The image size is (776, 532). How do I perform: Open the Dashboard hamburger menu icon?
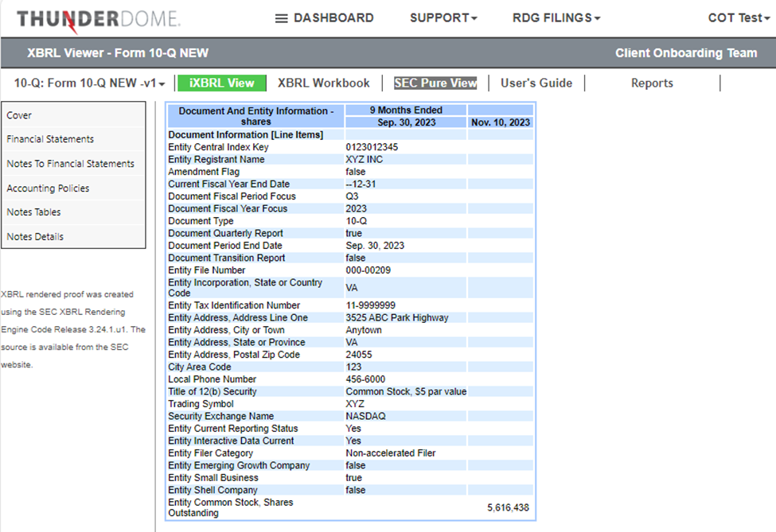[281, 18]
